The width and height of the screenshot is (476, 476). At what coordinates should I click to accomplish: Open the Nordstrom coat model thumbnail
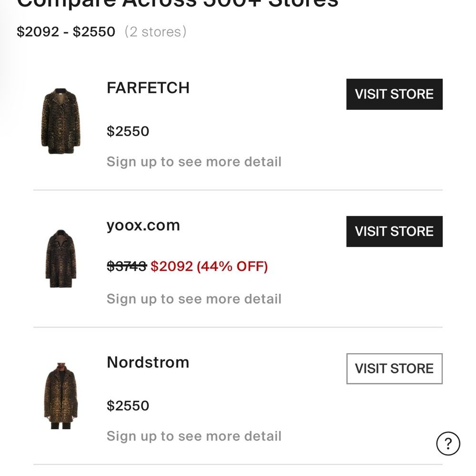click(x=60, y=396)
